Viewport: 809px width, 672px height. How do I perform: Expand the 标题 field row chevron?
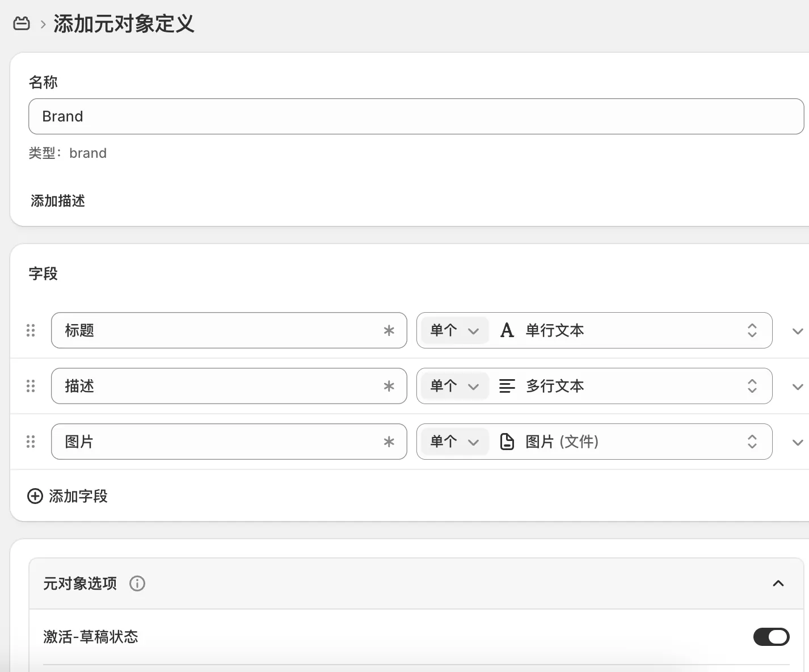coord(798,331)
